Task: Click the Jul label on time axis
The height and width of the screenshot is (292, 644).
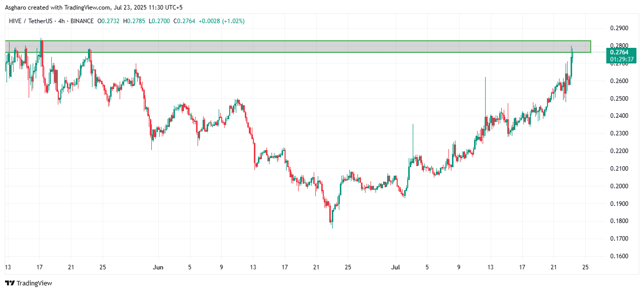Action: 395,267
